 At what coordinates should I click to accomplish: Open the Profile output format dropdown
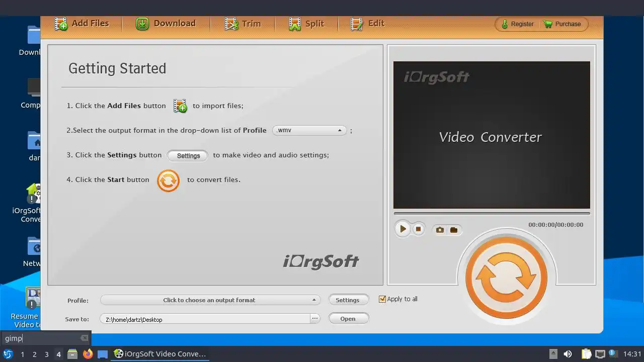(210, 300)
